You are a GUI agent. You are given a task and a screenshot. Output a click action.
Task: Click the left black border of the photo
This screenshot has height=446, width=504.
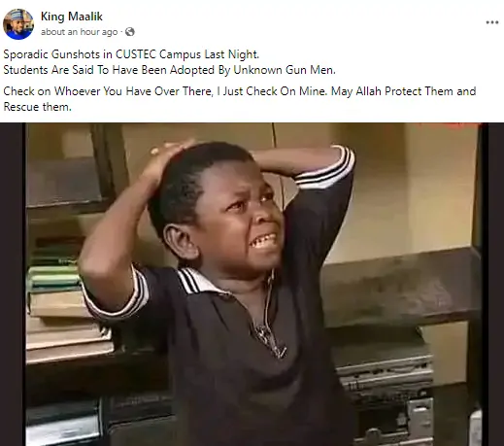point(13,285)
